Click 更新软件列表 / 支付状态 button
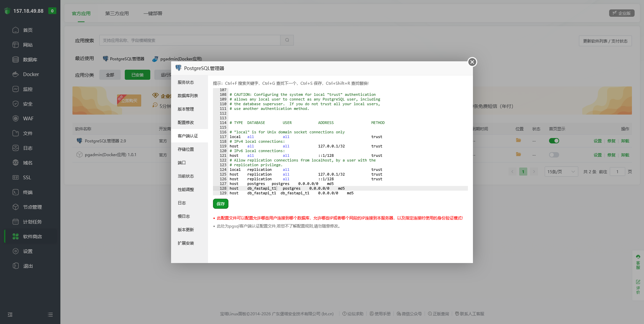The width and height of the screenshot is (644, 324). tap(605, 41)
